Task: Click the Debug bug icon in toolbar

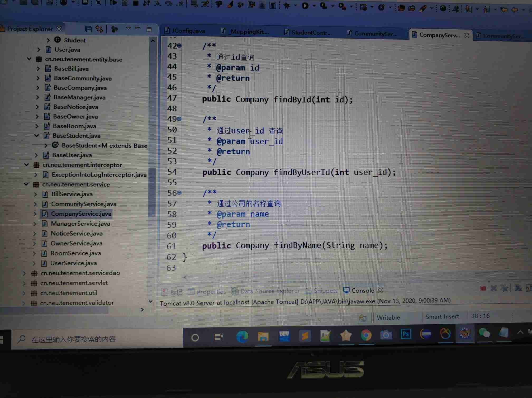Action: click(287, 6)
